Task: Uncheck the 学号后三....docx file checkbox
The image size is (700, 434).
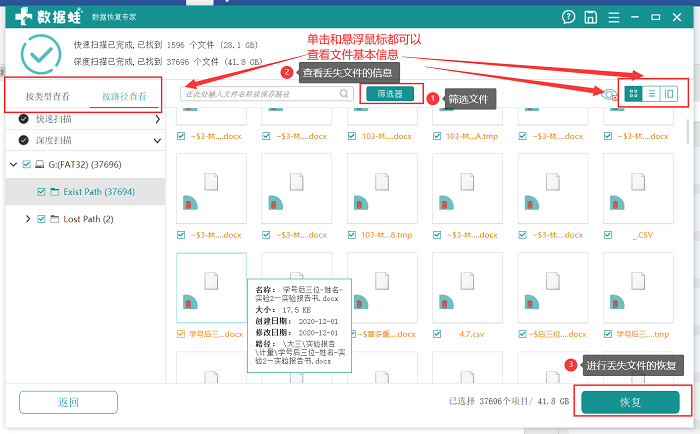Action: pyautogui.click(x=181, y=334)
